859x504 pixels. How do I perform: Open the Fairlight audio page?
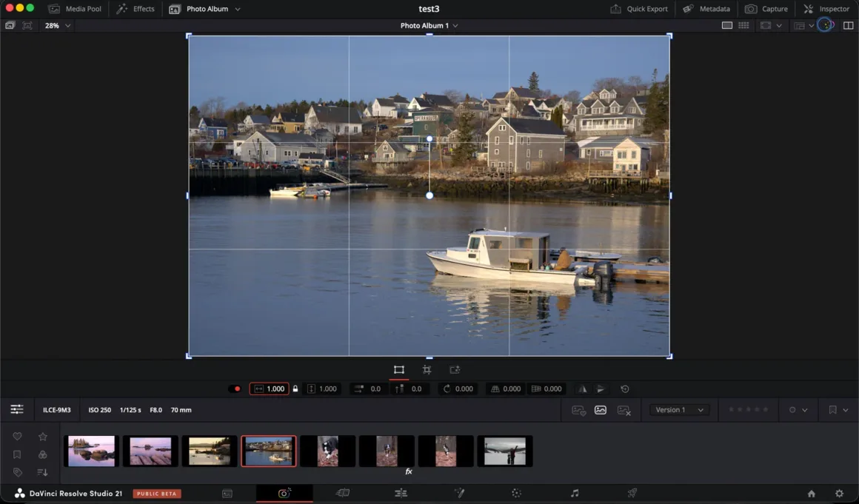coord(575,493)
